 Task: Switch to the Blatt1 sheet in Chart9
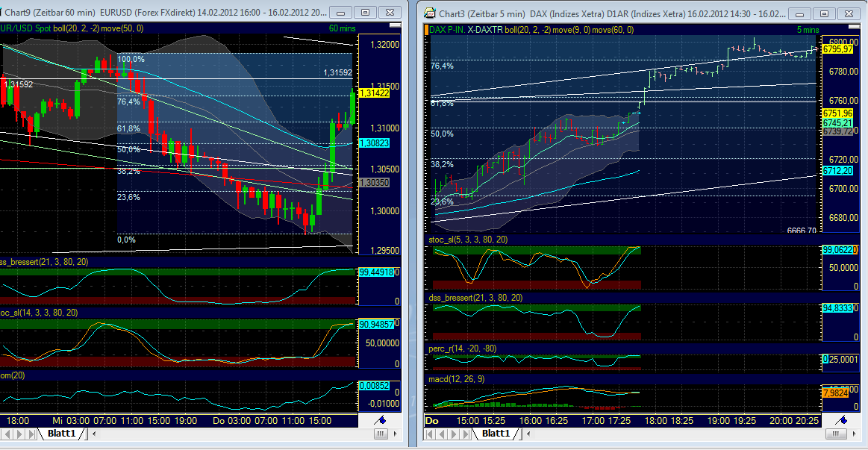pos(62,433)
